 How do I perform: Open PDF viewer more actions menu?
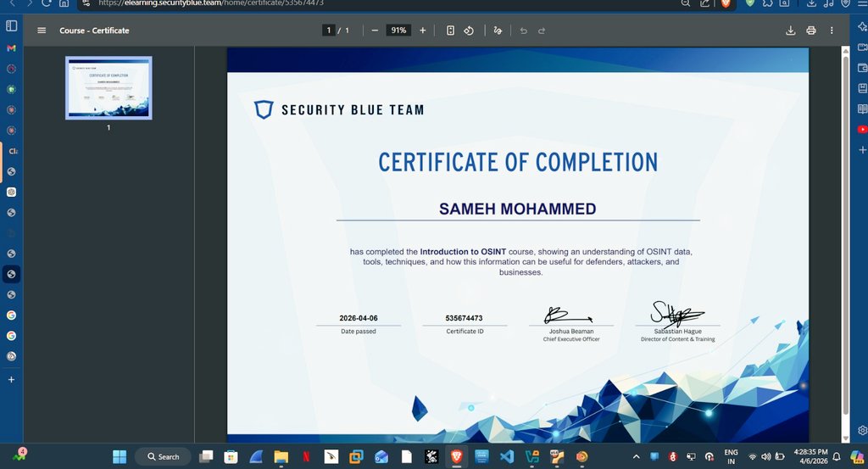(x=832, y=31)
